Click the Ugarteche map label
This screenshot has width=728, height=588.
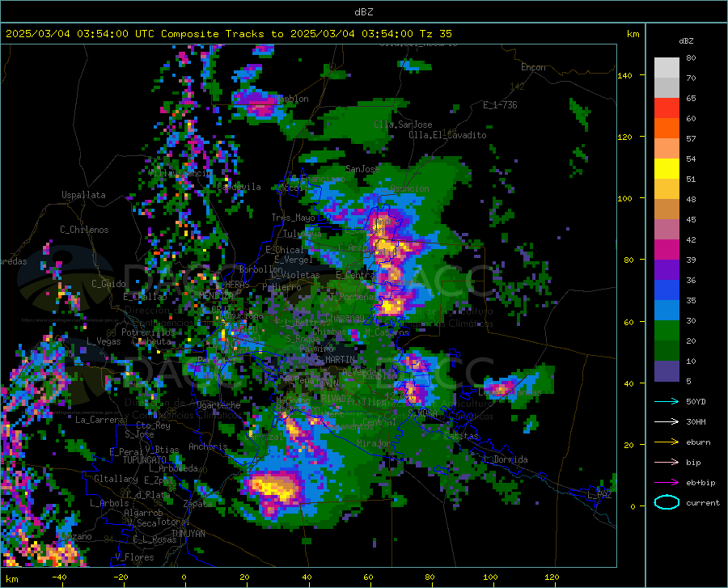(218, 405)
